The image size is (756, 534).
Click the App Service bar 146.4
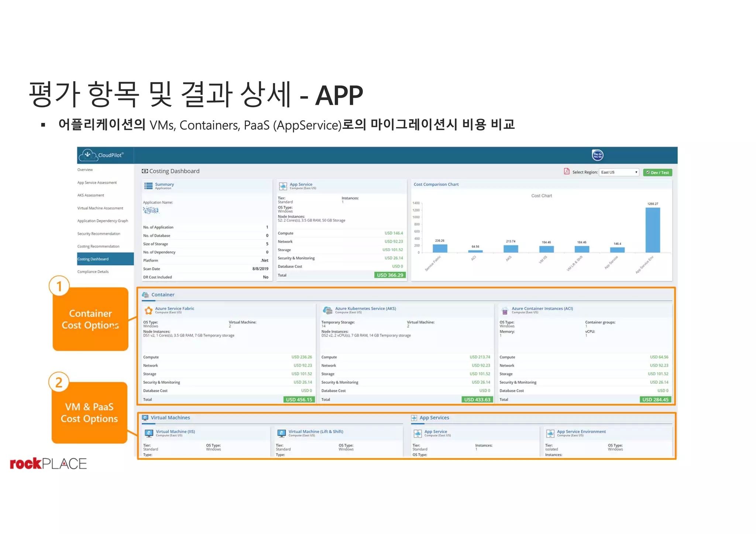[x=617, y=250]
